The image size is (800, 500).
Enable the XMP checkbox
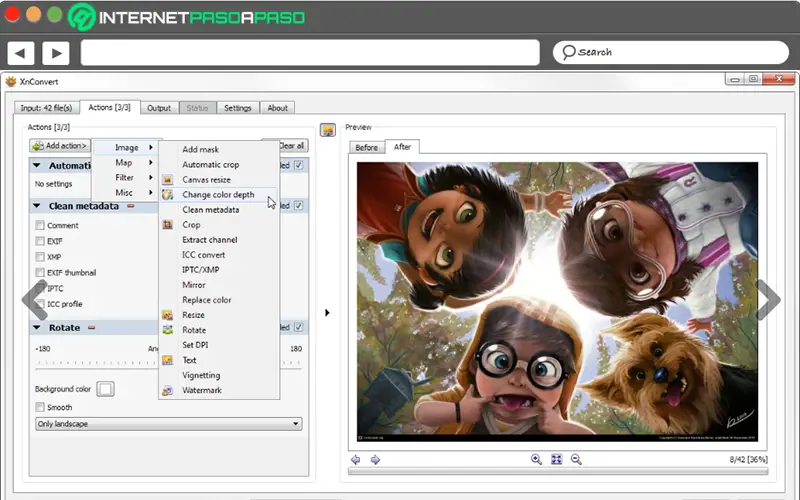tap(40, 257)
